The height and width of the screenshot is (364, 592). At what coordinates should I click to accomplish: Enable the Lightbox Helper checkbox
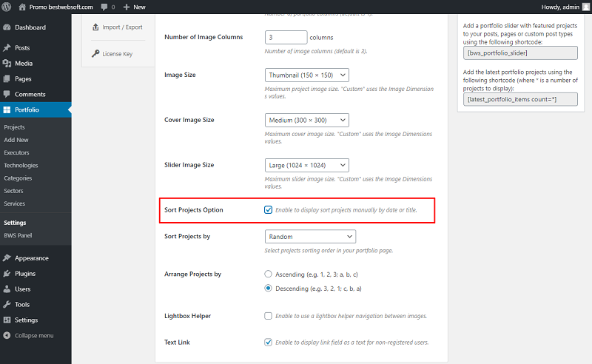[x=268, y=316]
